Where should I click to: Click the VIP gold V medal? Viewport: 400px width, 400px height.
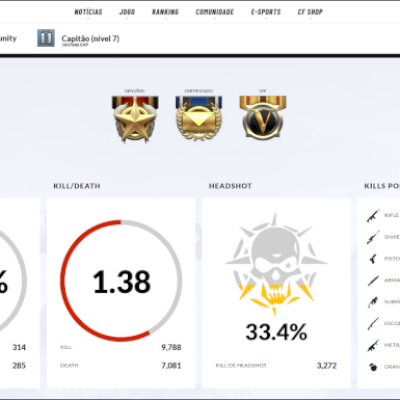[263, 117]
